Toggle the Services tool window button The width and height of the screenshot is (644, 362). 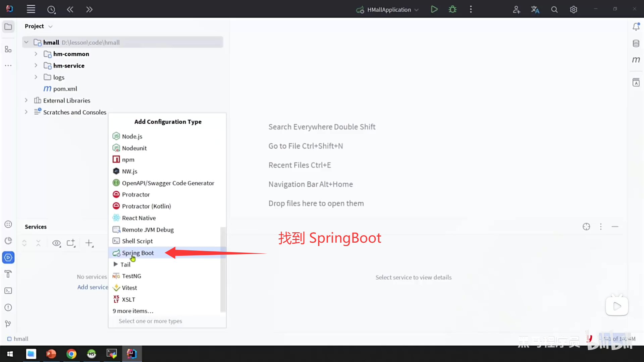[8, 257]
